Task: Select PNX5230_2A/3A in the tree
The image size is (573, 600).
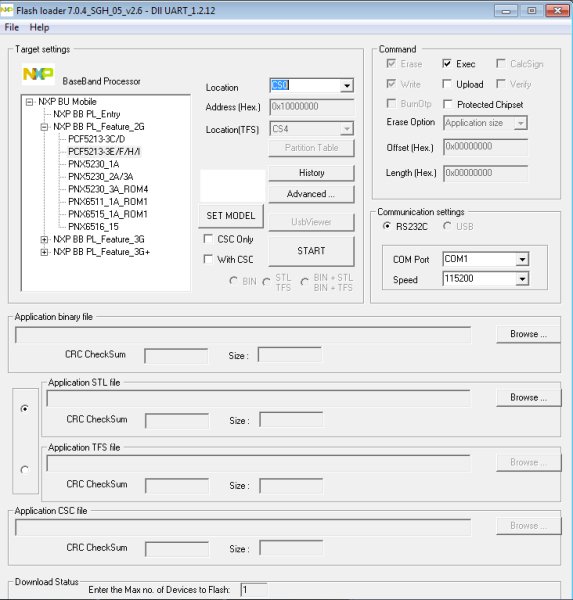Action: click(x=101, y=176)
